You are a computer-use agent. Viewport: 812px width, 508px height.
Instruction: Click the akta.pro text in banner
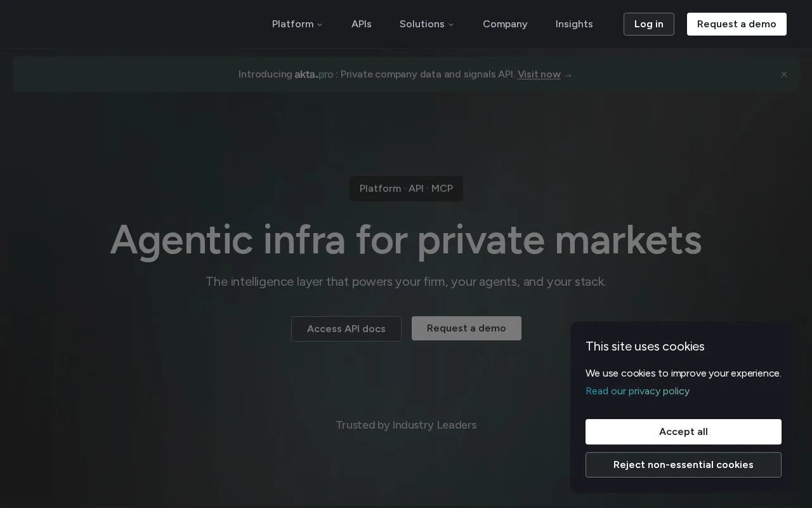313,74
